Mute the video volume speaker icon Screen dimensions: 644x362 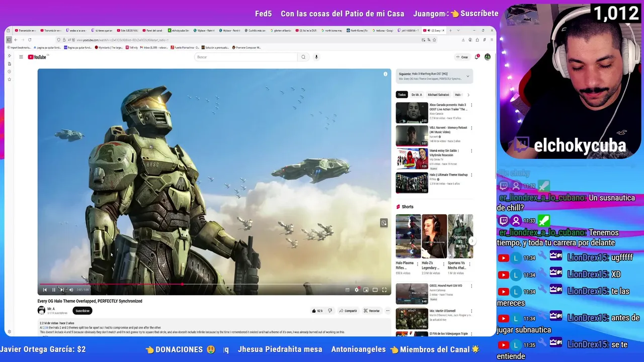(71, 290)
